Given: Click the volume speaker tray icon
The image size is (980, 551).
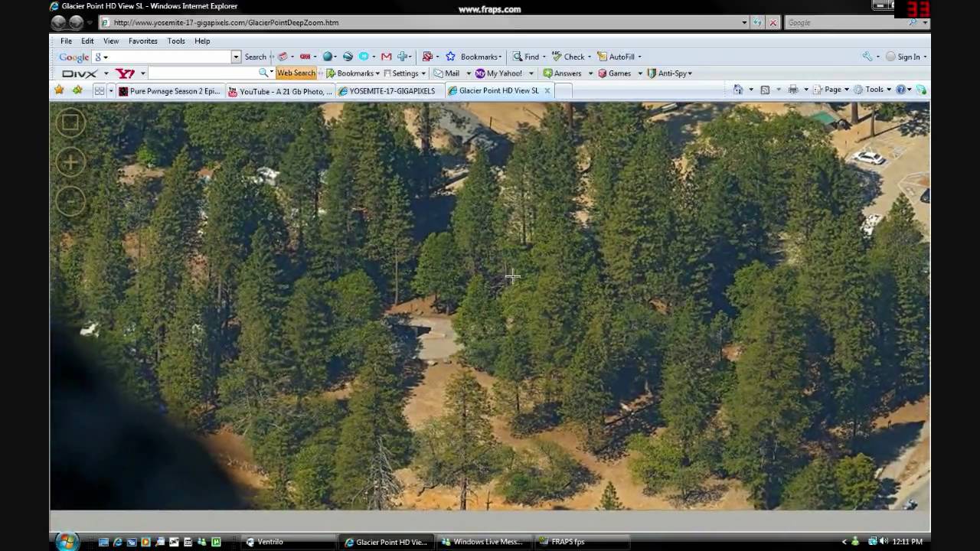Looking at the screenshot, I should click(x=884, y=542).
